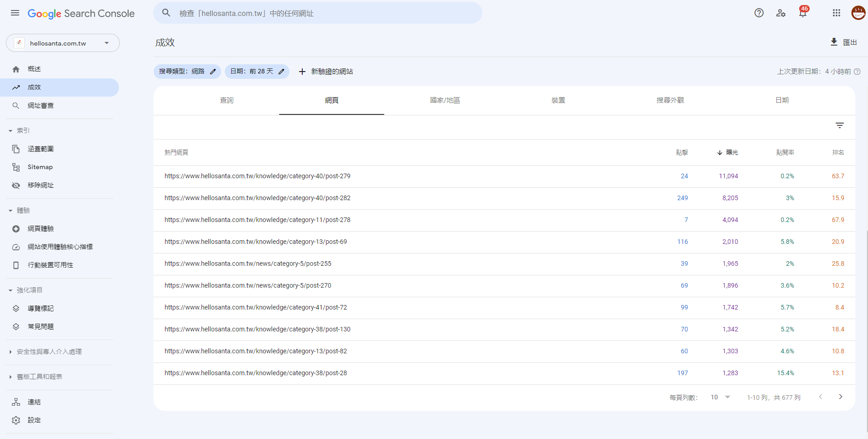Click the 搜尋類型: 網路 filter chip
The width and height of the screenshot is (868, 439).
187,72
